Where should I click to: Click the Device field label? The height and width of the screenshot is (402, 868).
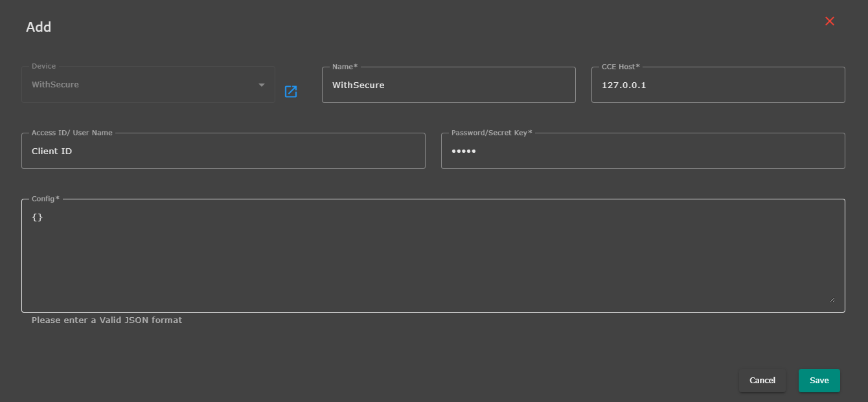[44, 66]
